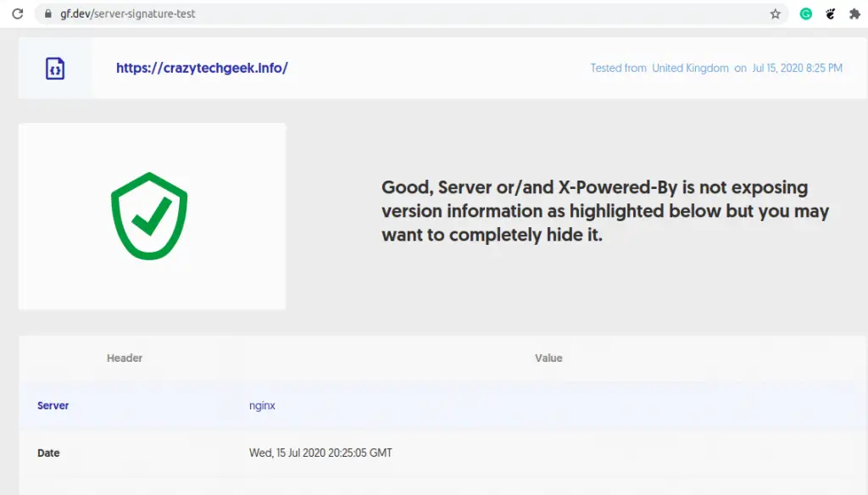Open the GNOME footprint extension icon

(x=831, y=14)
